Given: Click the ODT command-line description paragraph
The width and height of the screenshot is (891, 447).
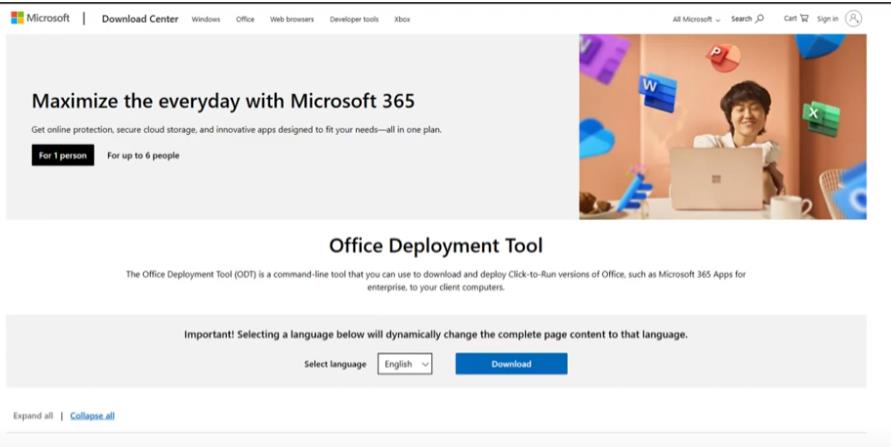Looking at the screenshot, I should click(x=436, y=281).
